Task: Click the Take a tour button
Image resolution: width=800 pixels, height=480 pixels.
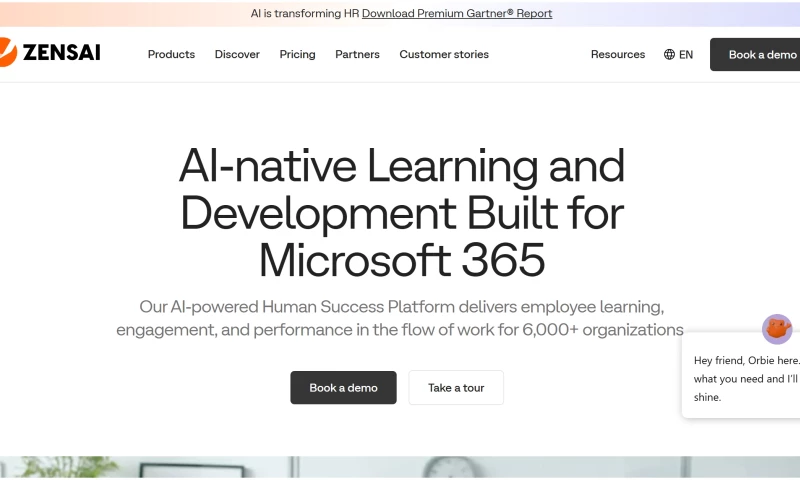Action: coord(456,388)
